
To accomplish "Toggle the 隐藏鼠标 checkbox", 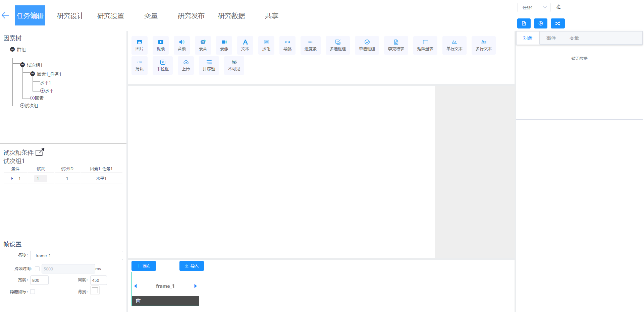I will [33, 292].
